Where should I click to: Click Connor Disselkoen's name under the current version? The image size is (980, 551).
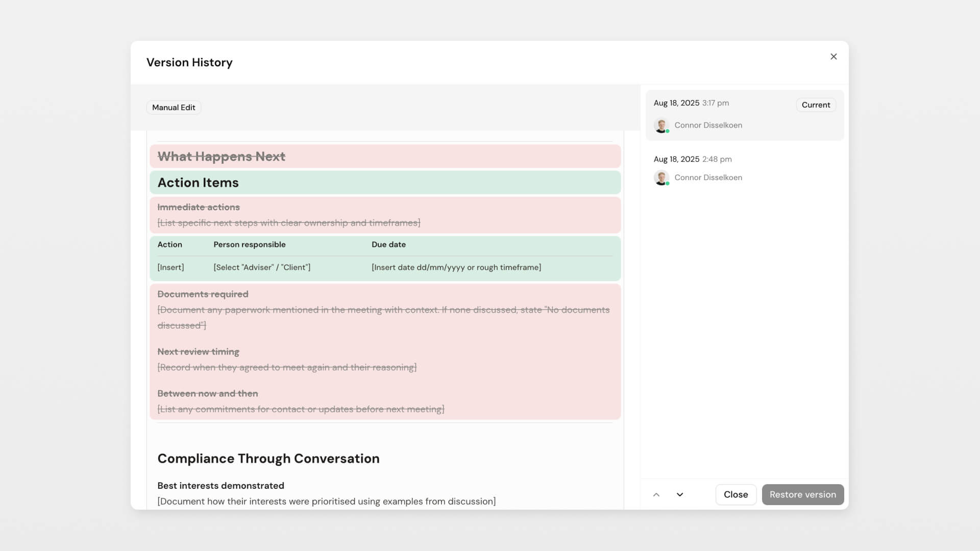point(708,125)
